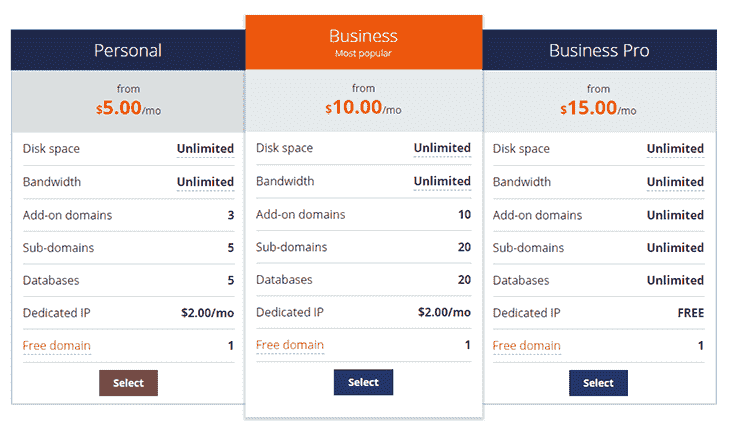Image resolution: width=730 pixels, height=433 pixels.
Task: Click Unlimited bandwidth value in Business Pro
Action: pos(675,182)
